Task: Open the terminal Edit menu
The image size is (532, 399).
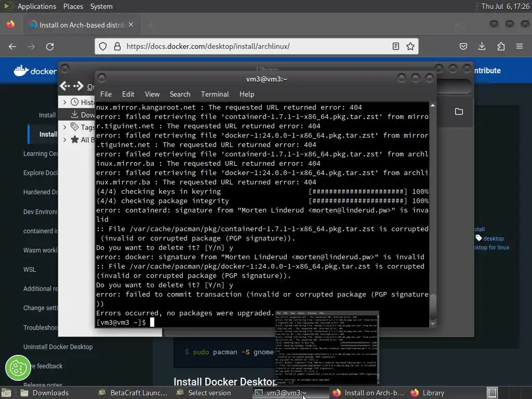Action: [x=128, y=95]
